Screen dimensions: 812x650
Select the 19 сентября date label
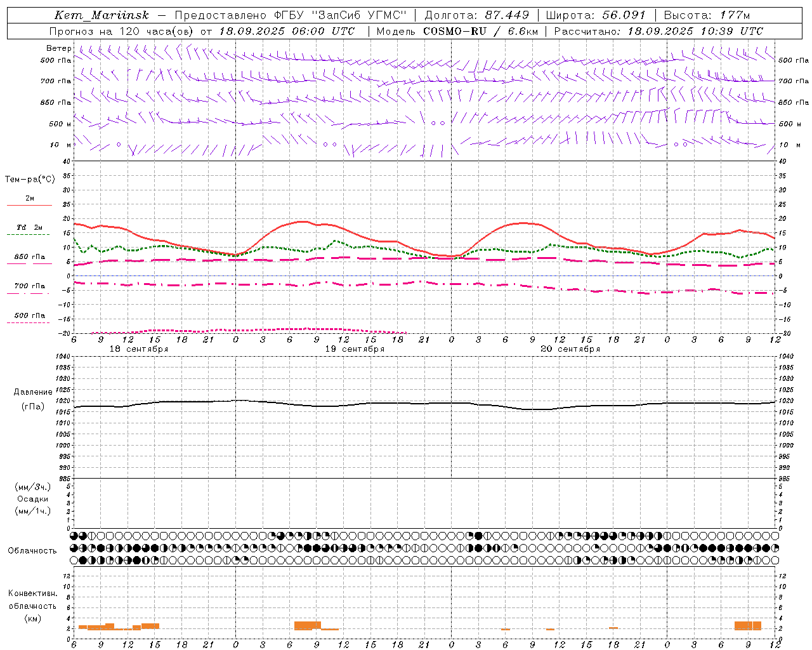click(x=355, y=349)
